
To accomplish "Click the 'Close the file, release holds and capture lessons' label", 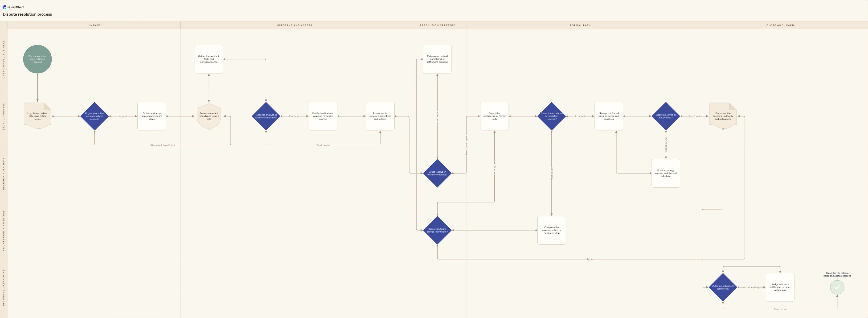I will [837, 275].
